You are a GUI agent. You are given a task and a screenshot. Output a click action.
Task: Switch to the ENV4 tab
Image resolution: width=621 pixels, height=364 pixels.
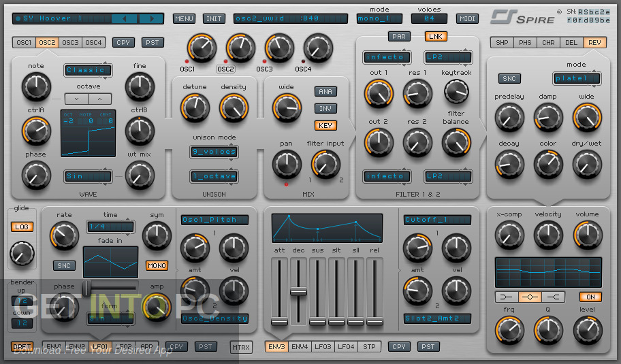(x=300, y=346)
